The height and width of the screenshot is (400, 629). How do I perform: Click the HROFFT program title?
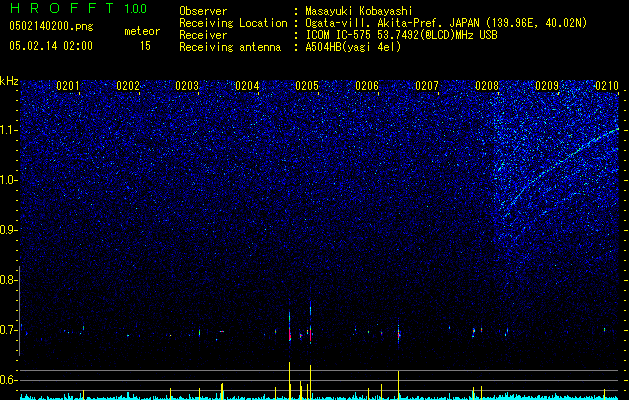(x=62, y=8)
